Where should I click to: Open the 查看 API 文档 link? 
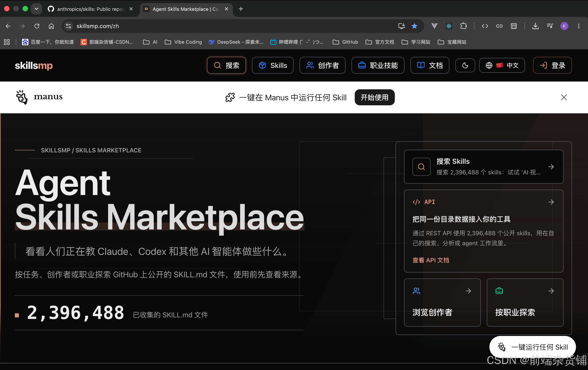(431, 260)
